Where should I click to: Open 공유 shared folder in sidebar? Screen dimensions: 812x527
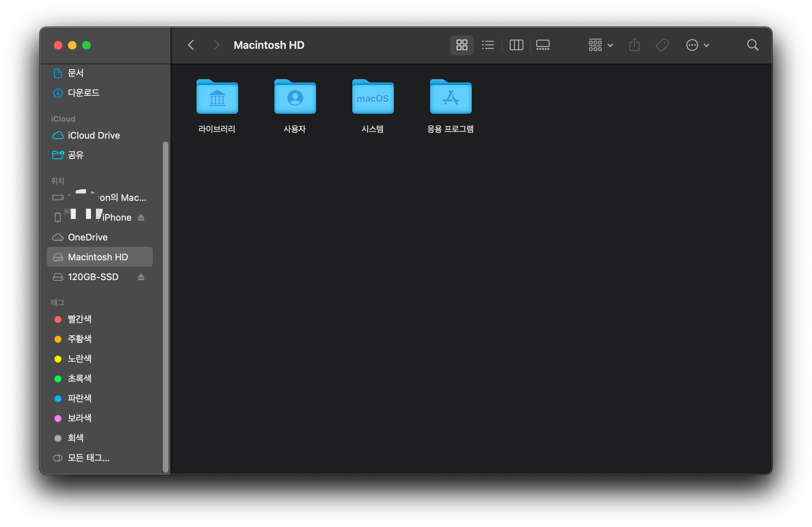pos(100,155)
